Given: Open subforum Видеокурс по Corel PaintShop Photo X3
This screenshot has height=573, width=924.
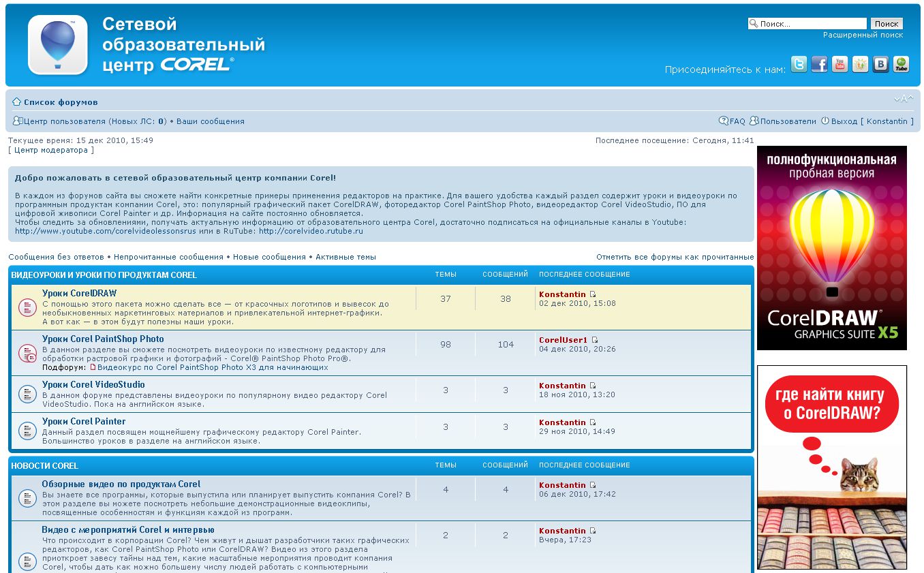Looking at the screenshot, I should point(213,367).
